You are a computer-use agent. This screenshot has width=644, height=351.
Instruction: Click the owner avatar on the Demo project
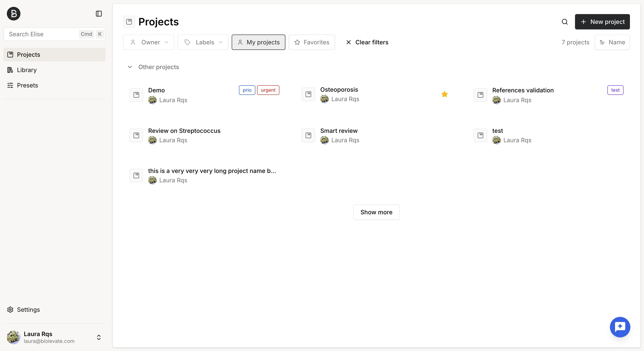pyautogui.click(x=152, y=100)
